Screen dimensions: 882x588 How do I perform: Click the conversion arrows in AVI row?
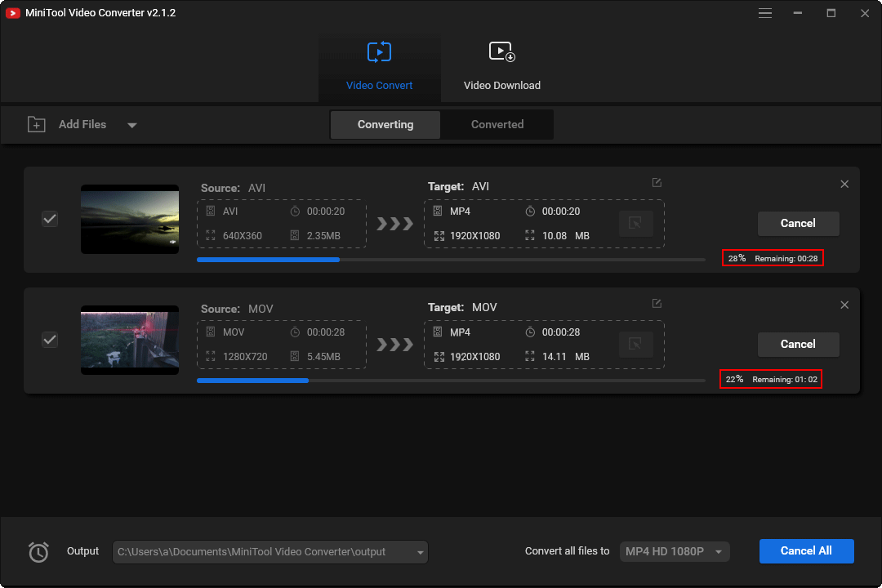(x=395, y=224)
